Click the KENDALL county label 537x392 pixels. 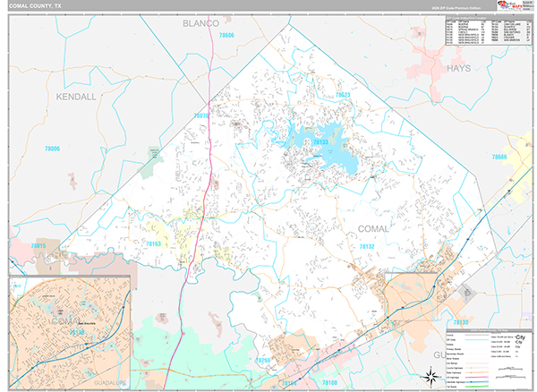(x=76, y=96)
